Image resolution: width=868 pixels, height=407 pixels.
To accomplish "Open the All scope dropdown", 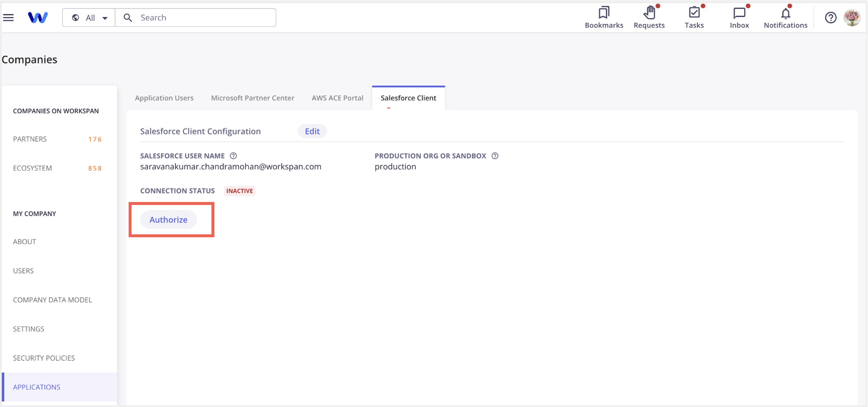I will tap(89, 17).
